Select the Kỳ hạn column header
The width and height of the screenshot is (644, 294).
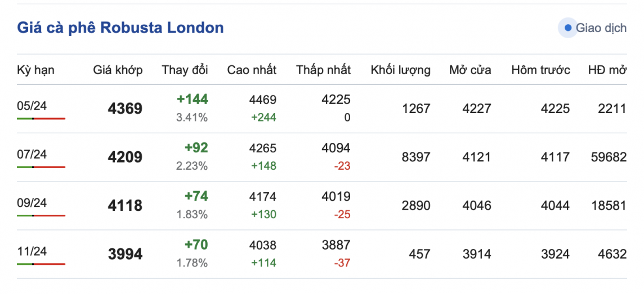(35, 70)
